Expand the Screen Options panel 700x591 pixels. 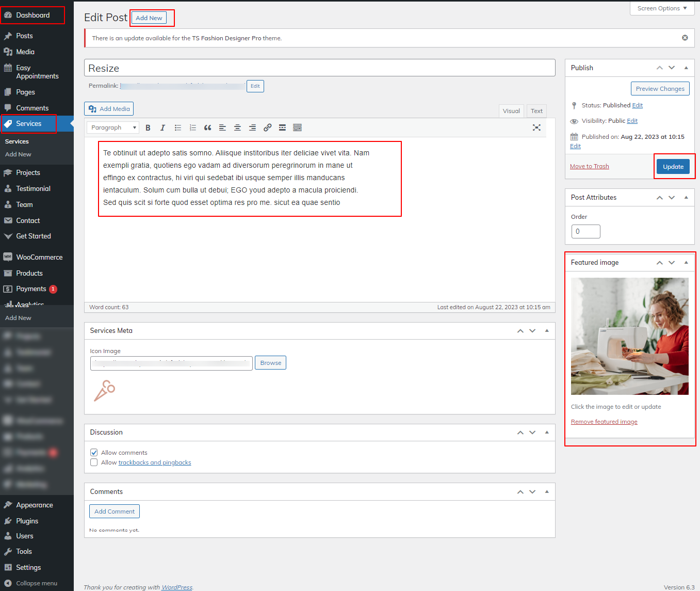[662, 8]
